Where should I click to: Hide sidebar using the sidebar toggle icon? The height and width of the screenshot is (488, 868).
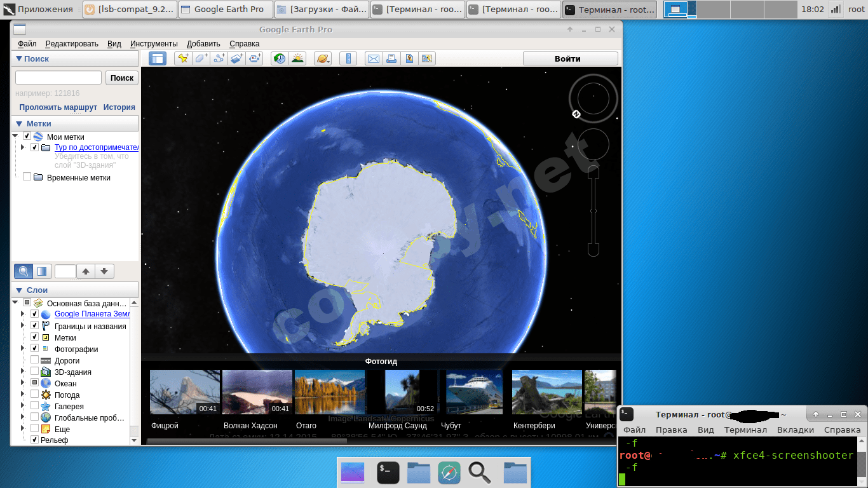tap(158, 58)
